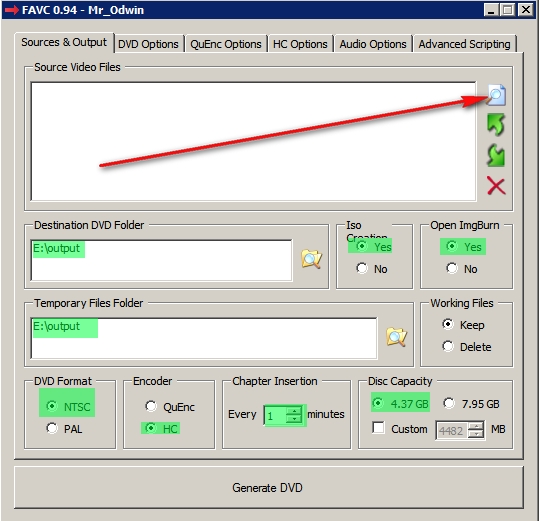This screenshot has width=539, height=521.
Task: Open the Advanced Scripting tab
Action: click(464, 44)
